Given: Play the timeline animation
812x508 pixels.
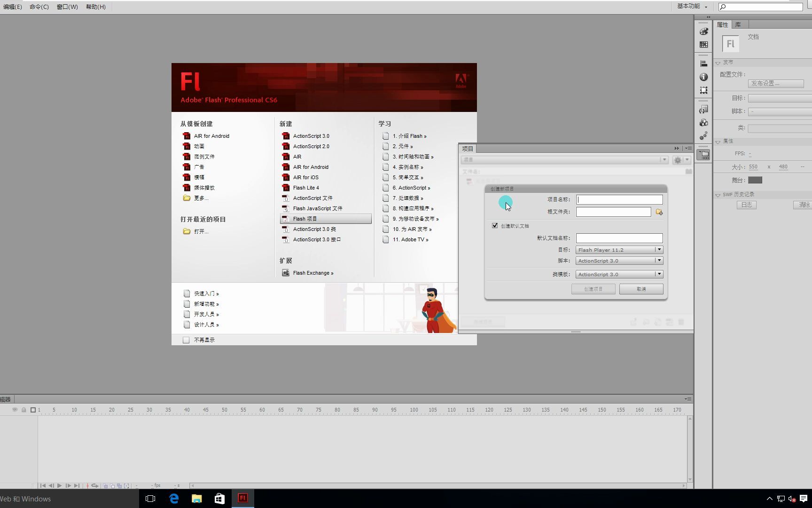Looking at the screenshot, I should click(60, 485).
